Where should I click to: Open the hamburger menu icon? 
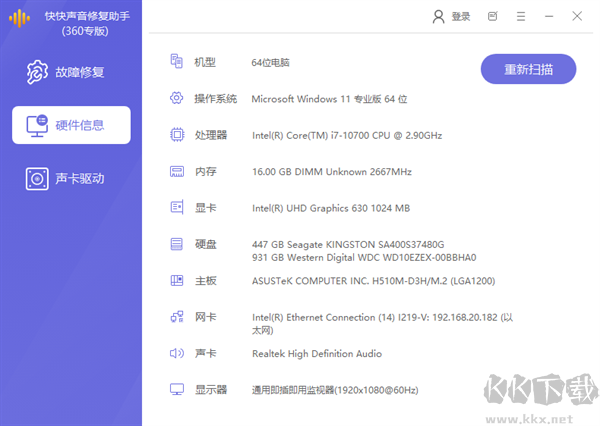pyautogui.click(x=521, y=17)
